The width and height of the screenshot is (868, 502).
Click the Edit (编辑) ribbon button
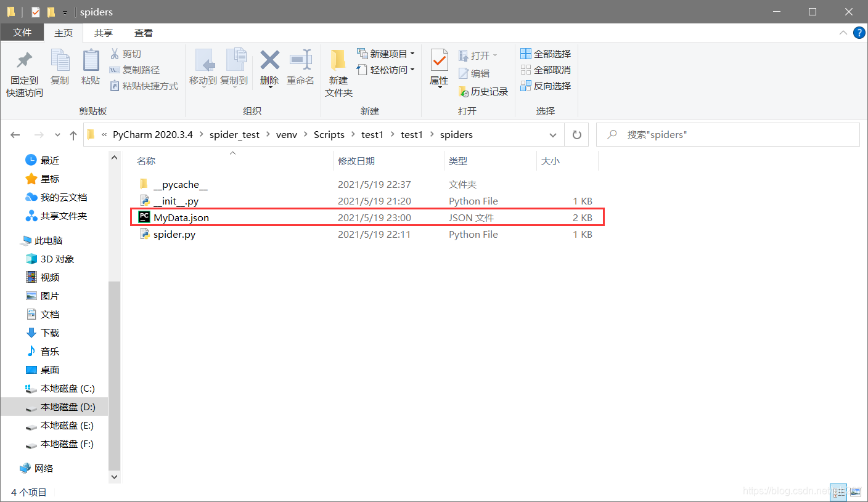coord(474,73)
